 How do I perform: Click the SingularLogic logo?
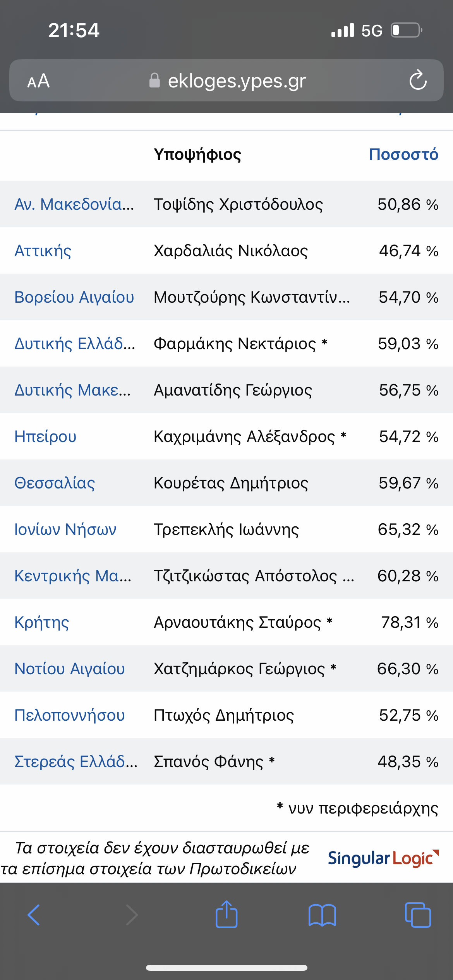[x=383, y=858]
